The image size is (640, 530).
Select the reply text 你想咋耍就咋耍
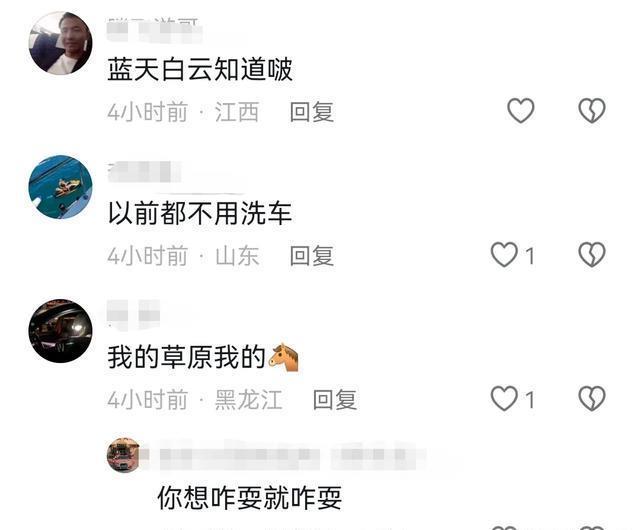click(x=250, y=498)
